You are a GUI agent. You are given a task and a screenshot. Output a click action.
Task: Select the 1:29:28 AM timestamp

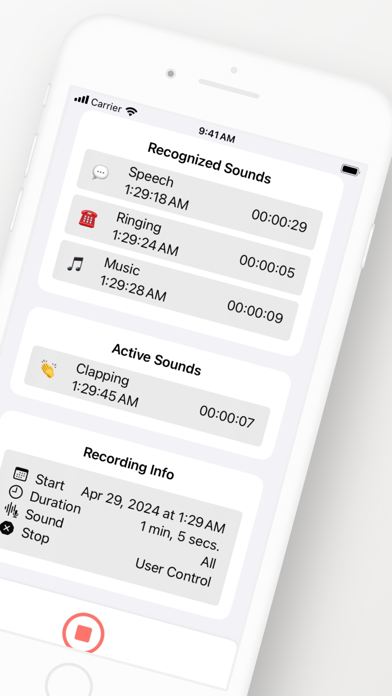coord(133,289)
